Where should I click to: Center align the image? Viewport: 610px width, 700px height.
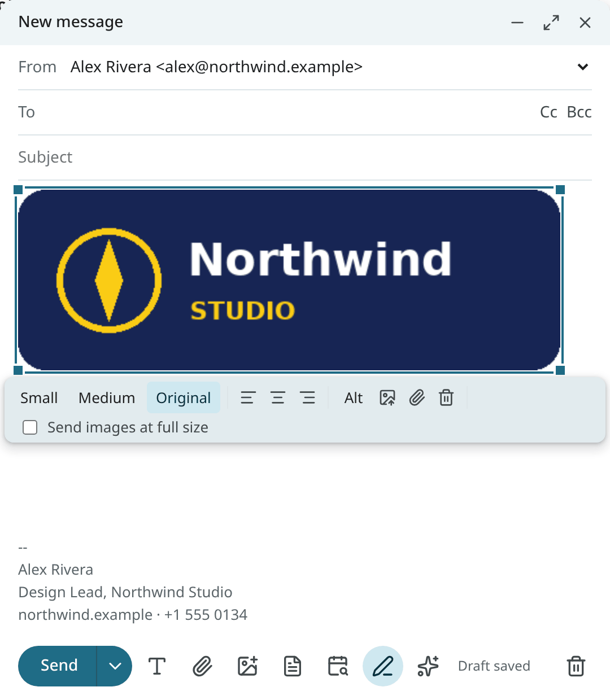278,398
